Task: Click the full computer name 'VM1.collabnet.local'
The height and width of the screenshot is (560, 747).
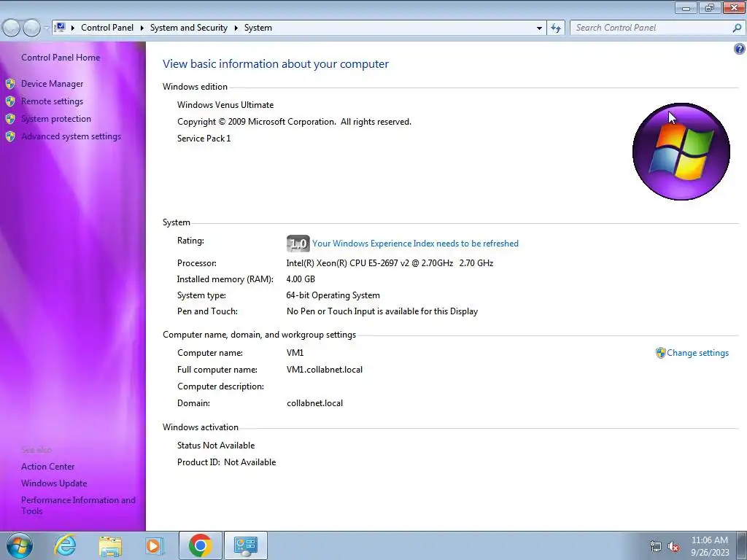Action: [325, 370]
